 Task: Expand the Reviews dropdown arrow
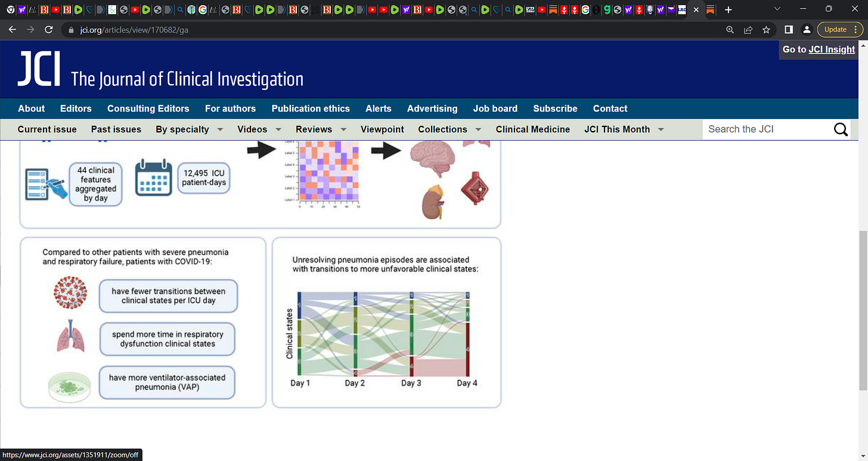point(343,129)
